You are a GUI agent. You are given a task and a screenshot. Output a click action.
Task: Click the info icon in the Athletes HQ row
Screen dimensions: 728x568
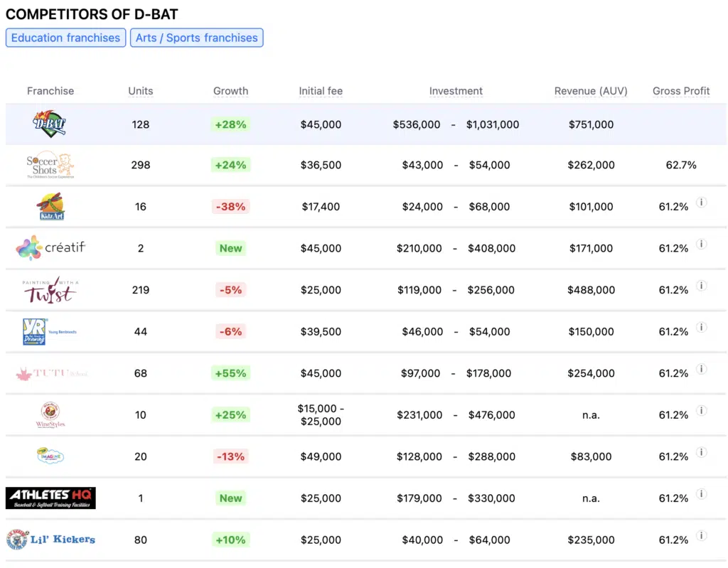tap(702, 493)
